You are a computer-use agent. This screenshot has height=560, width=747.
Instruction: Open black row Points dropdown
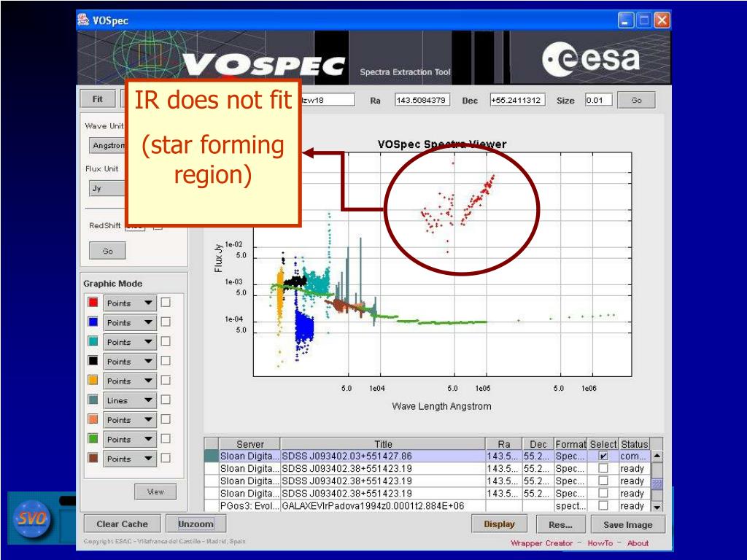[130, 362]
